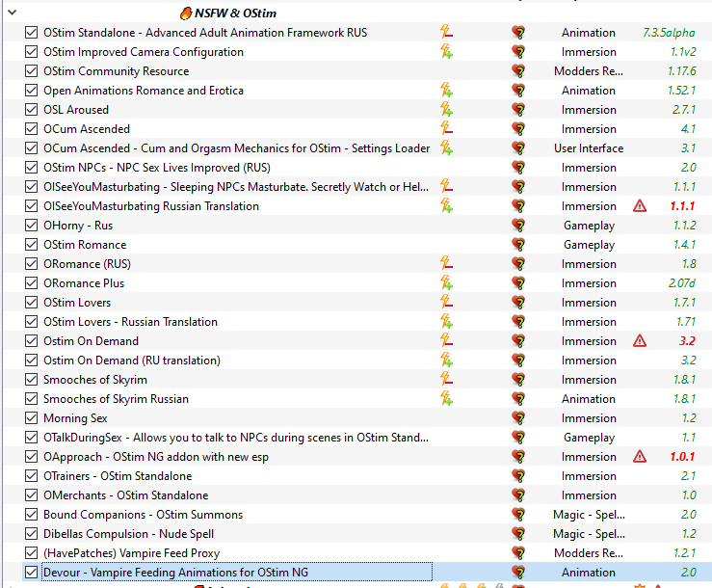The image size is (712, 588).
Task: Uncheck Devour Vampire Feeding Animations mod
Action: pos(32,573)
